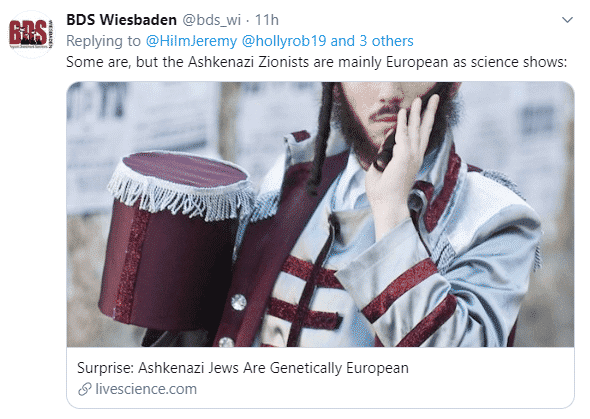The image size is (590, 419).
Task: Click the chain link icon beside livescience.com
Action: 85,389
